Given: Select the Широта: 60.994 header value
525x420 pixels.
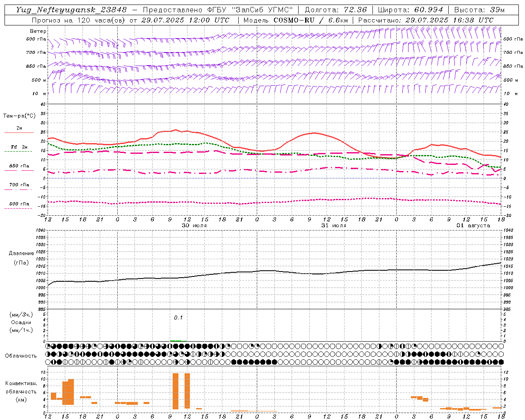Looking at the screenshot, I should (410, 10).
